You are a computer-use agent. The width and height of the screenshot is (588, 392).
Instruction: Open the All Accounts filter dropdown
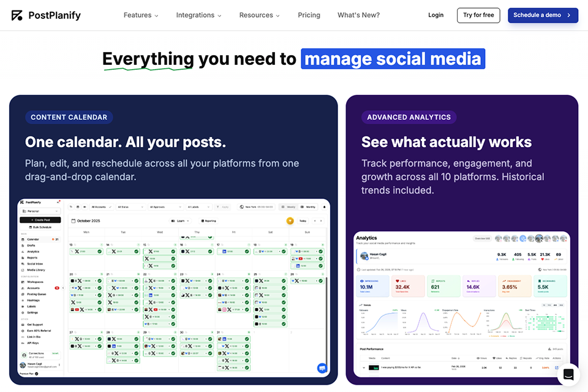[x=101, y=206]
